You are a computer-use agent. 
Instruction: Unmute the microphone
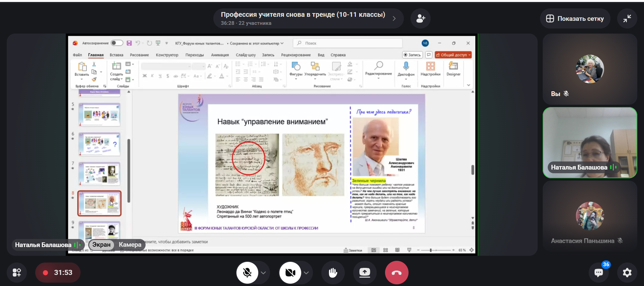click(x=247, y=273)
